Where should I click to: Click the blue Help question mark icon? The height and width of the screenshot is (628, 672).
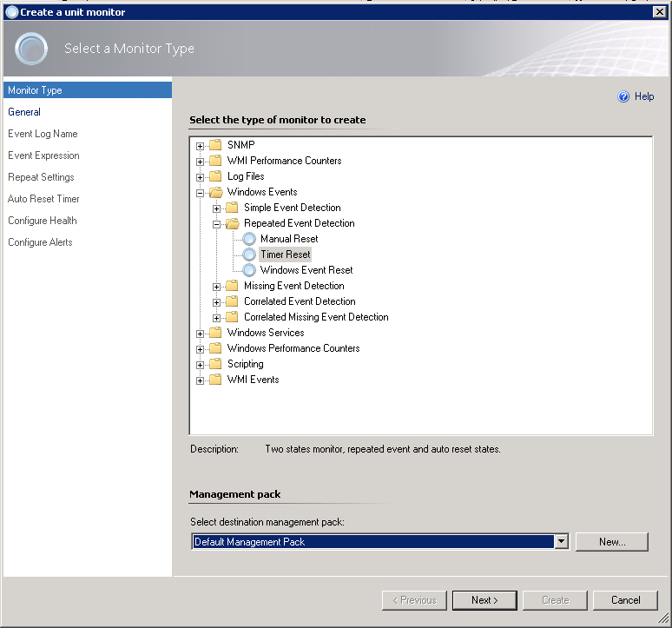623,96
